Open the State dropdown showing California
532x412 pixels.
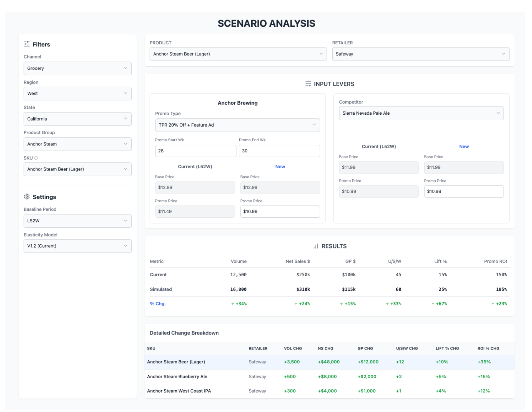[77, 119]
